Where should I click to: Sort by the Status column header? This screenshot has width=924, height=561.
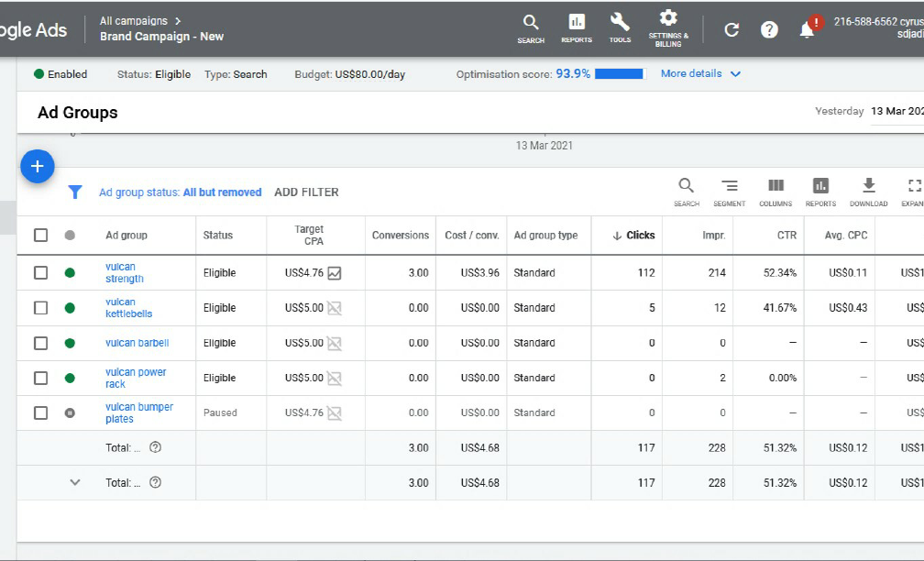point(218,235)
